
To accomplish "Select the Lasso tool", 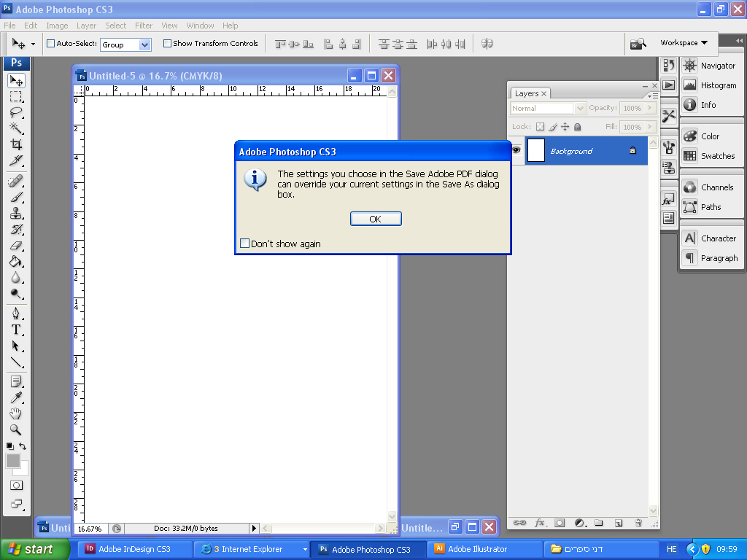I will [x=16, y=112].
